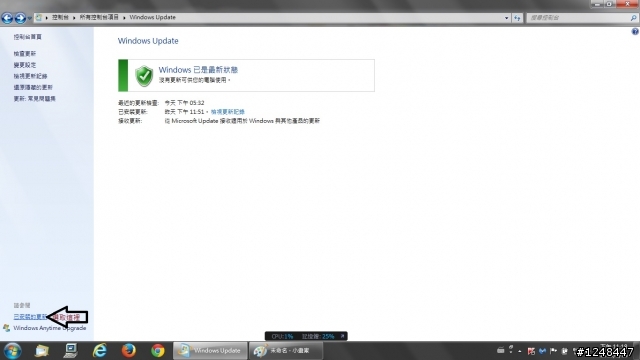Image resolution: width=640 pixels, height=360 pixels.
Task: Open the Windows Anytime Upgrade link
Action: pyautogui.click(x=49, y=328)
